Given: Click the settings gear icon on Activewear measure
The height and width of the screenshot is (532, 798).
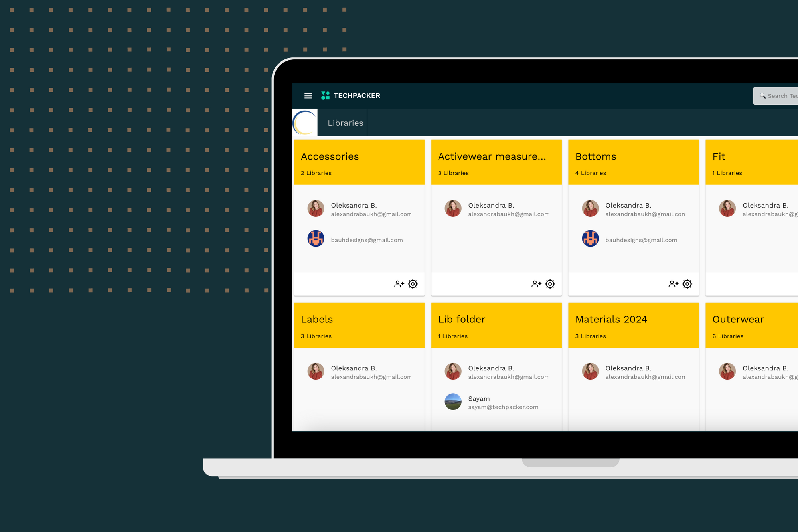Looking at the screenshot, I should 550,283.
